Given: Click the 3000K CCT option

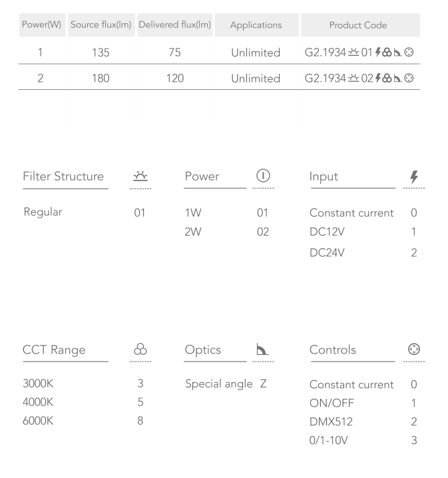Looking at the screenshot, I should pyautogui.click(x=39, y=384).
